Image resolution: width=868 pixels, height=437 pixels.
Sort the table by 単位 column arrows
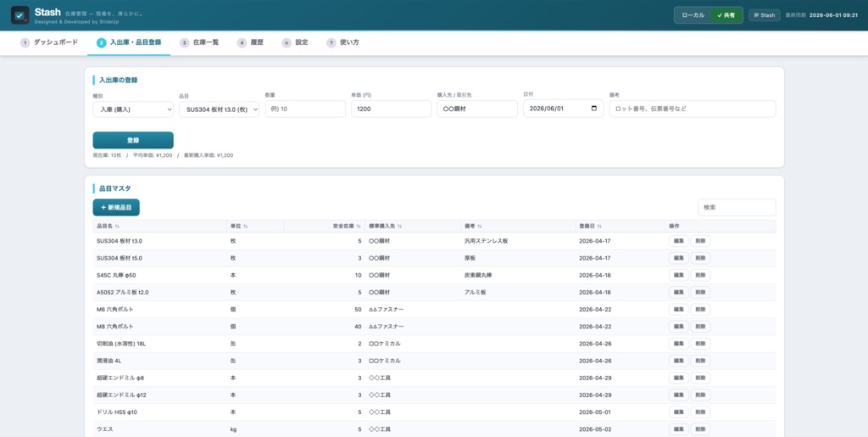(245, 227)
